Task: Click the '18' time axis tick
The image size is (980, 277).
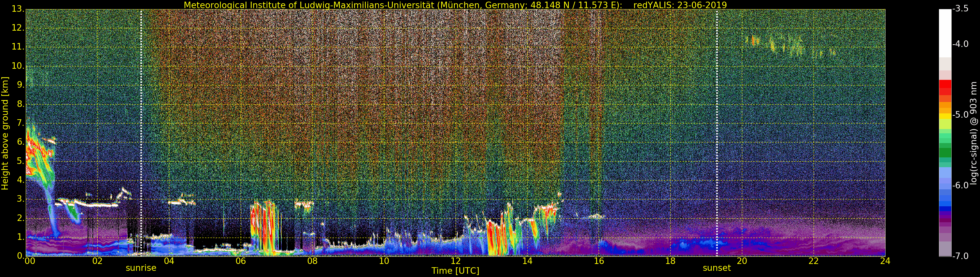Action: click(670, 261)
